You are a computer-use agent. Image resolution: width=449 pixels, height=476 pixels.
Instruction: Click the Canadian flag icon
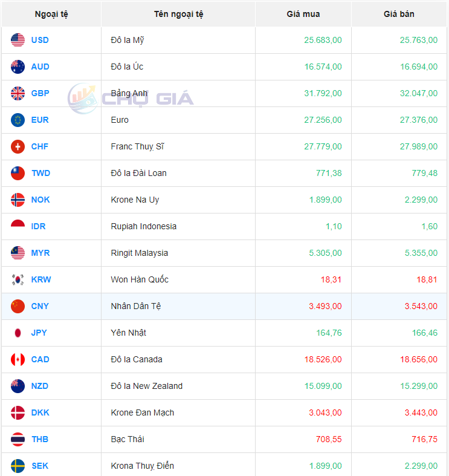(18, 359)
